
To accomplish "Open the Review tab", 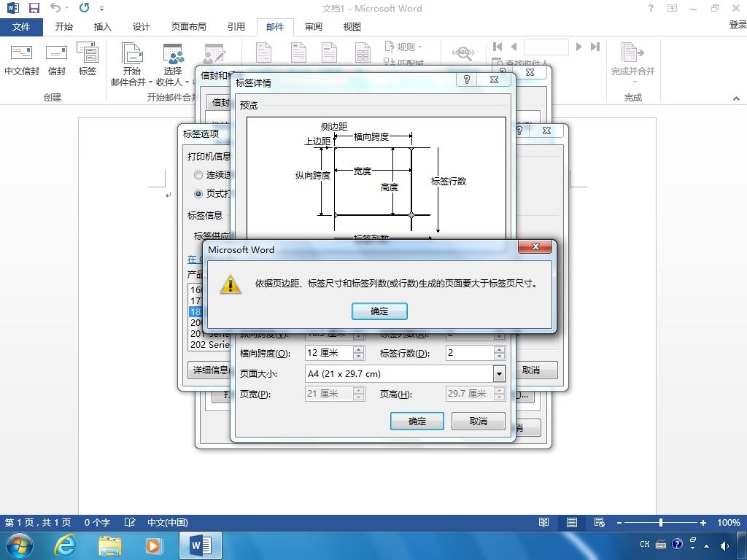I will pos(314,27).
